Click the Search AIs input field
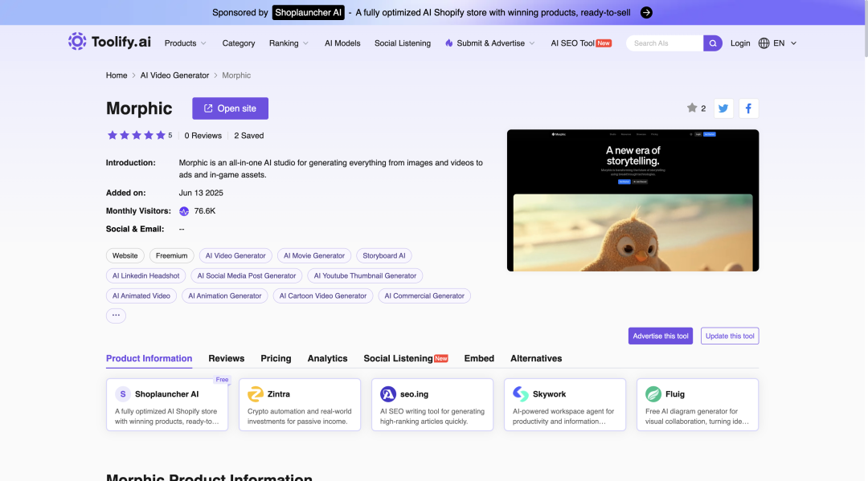The width and height of the screenshot is (868, 481). (665, 43)
